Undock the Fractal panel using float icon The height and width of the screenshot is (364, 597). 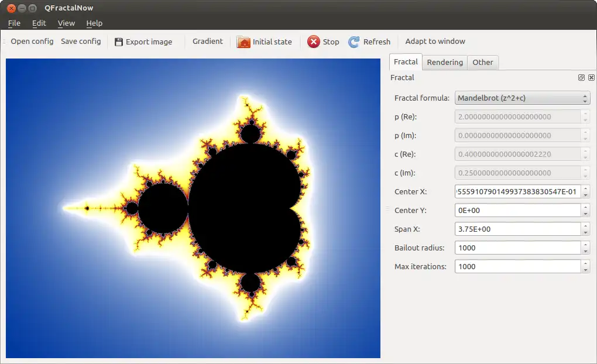coord(581,77)
